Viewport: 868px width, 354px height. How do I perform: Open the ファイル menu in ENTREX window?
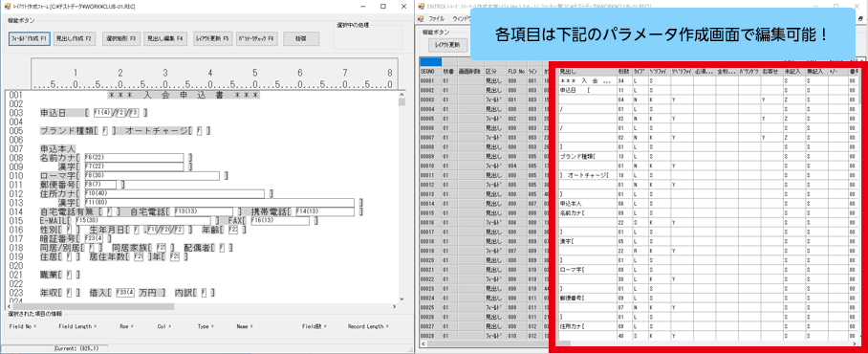(x=438, y=18)
